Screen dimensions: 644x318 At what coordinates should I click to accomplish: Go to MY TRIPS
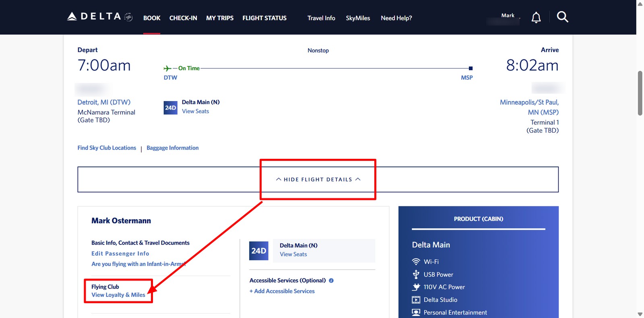click(220, 18)
